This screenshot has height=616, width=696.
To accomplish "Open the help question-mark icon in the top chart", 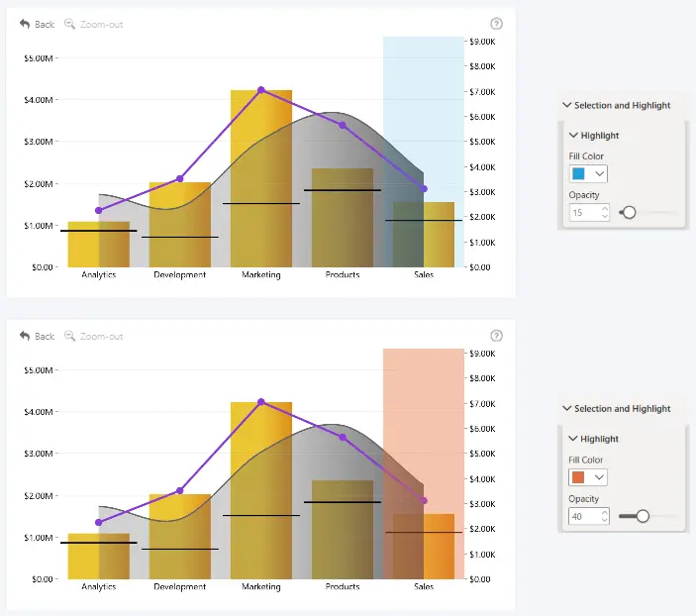I will (496, 24).
